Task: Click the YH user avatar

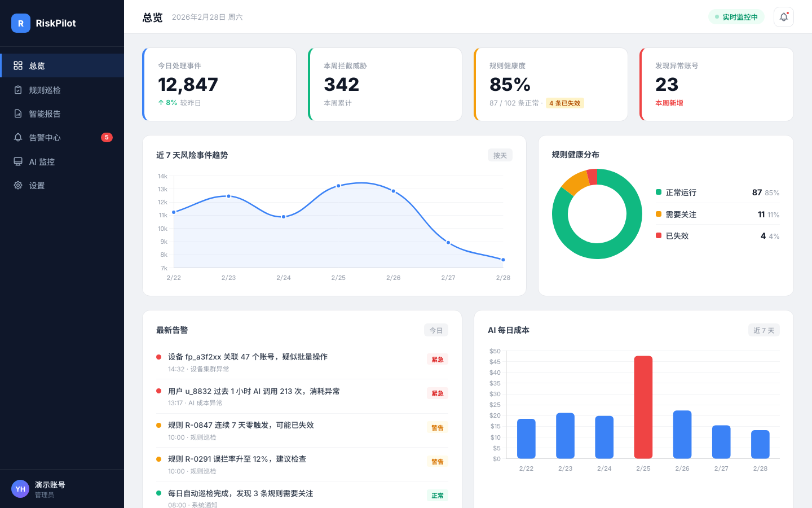Action: 20,489
